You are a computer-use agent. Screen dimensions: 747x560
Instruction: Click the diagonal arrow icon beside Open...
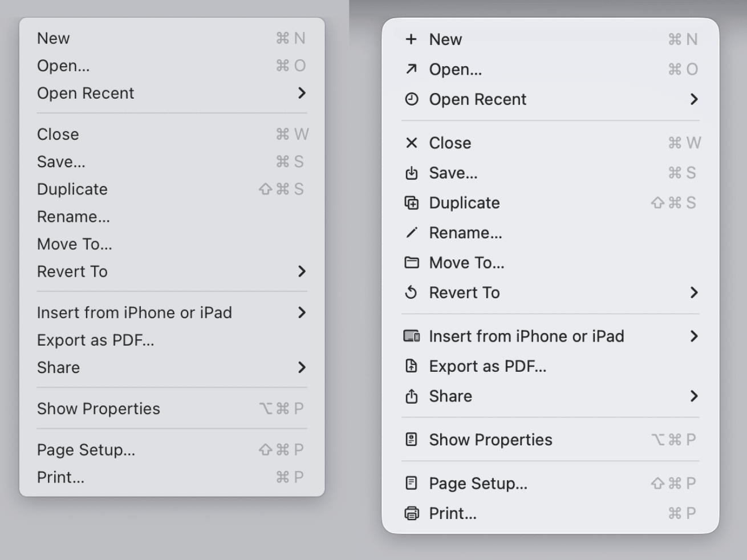[411, 70]
